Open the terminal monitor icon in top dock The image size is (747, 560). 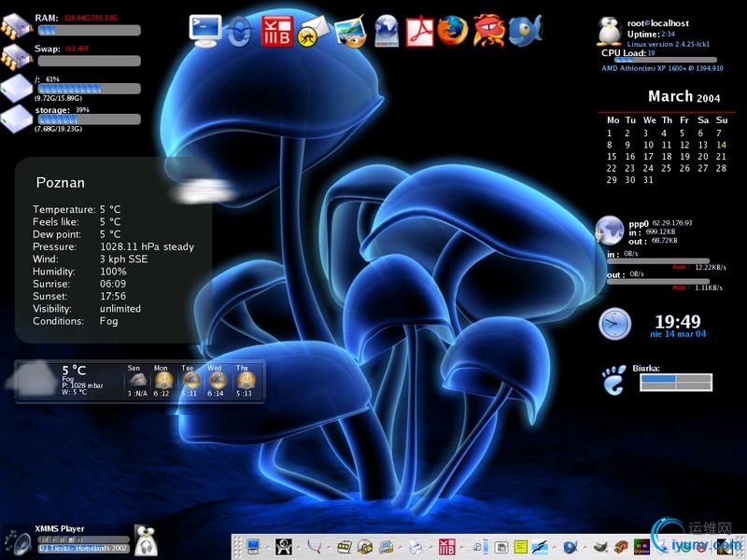(x=204, y=30)
